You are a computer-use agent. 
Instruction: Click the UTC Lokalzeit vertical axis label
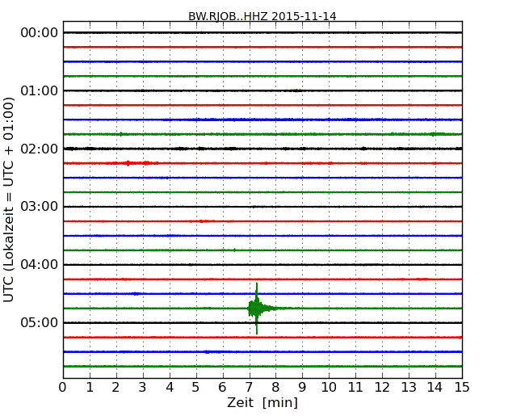click(9, 199)
